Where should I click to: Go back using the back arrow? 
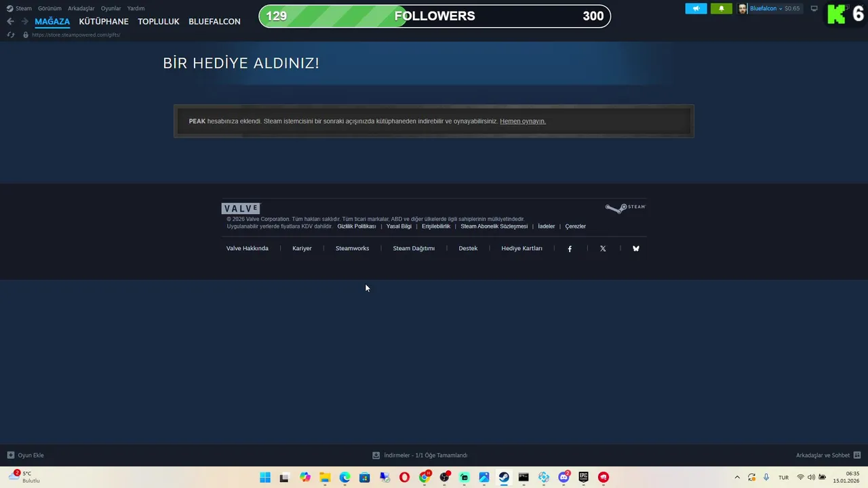coord(10,22)
